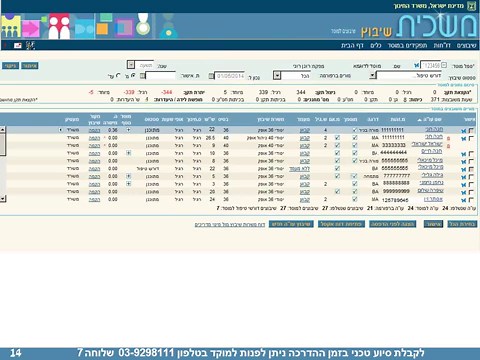Expand the plus box in the first highlighted row

128,130
